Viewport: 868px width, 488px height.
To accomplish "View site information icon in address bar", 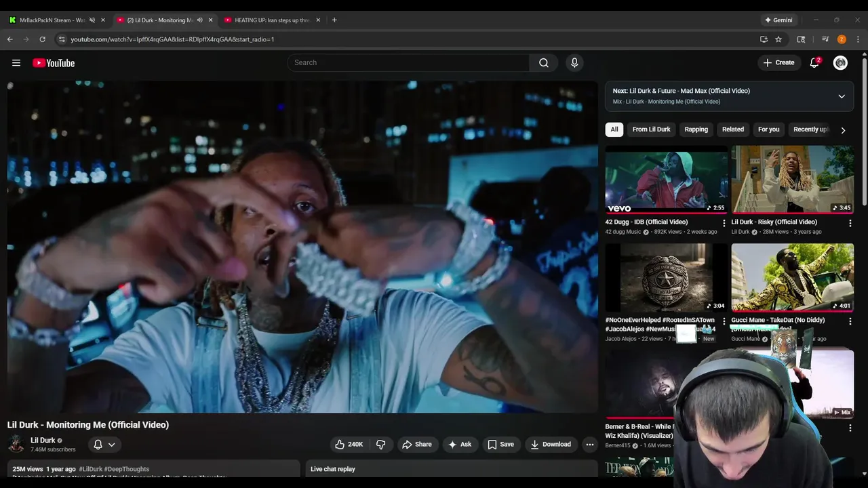I will [x=62, y=39].
